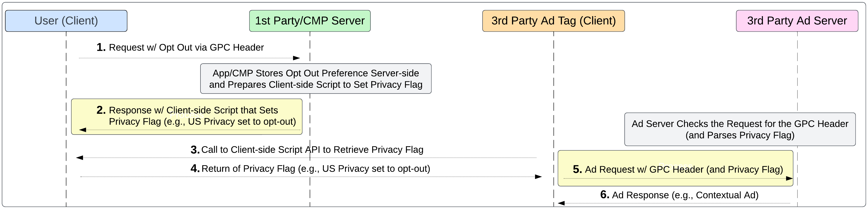Click the "Return of Privacy Flag" message label

tap(315, 169)
